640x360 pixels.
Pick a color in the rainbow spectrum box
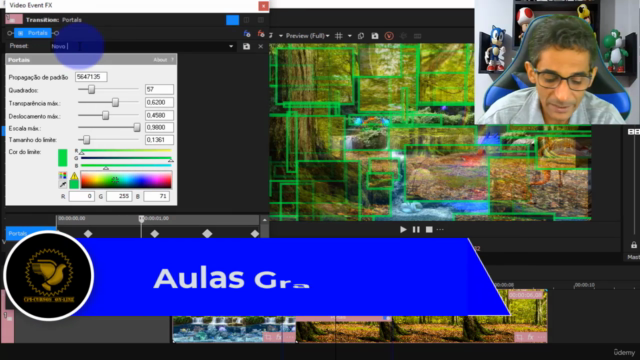pyautogui.click(x=126, y=180)
